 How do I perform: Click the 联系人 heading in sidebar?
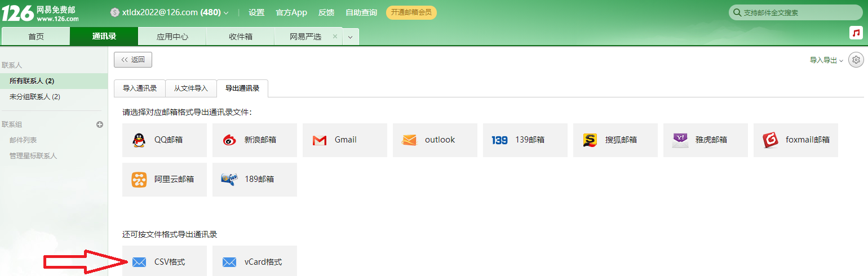coord(12,65)
